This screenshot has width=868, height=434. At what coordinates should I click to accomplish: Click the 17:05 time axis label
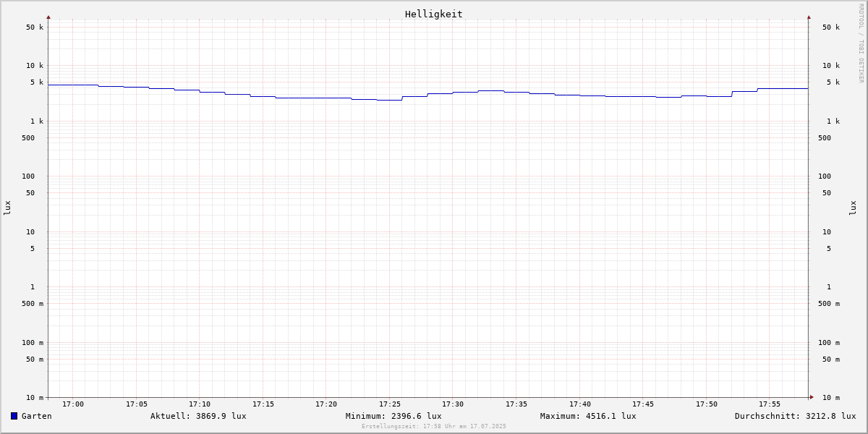coord(137,404)
